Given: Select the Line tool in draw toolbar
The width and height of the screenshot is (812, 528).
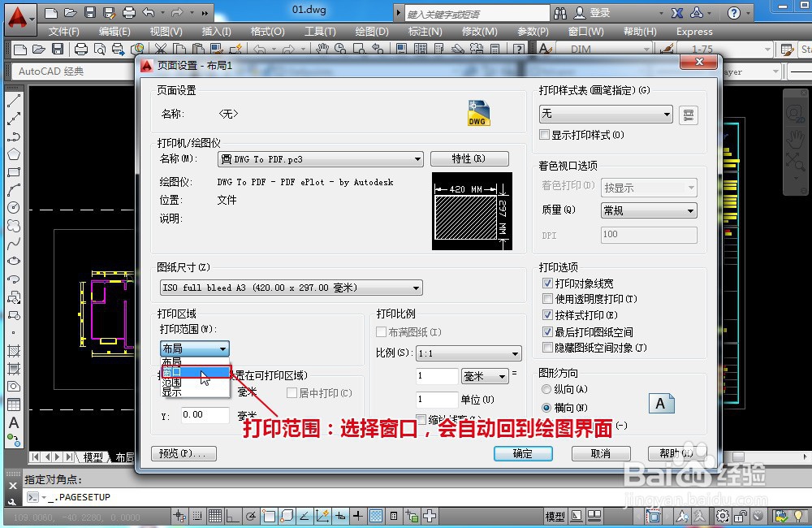Looking at the screenshot, I should tap(14, 101).
